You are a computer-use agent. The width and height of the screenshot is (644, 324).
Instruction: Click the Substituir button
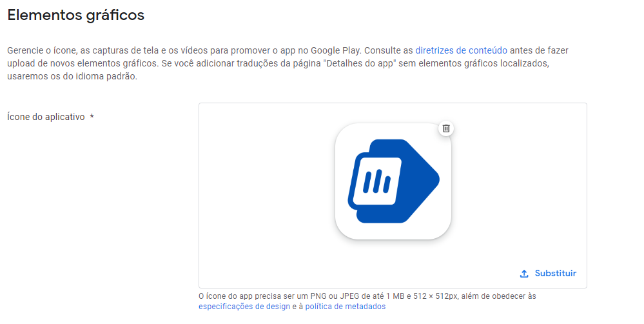549,274
